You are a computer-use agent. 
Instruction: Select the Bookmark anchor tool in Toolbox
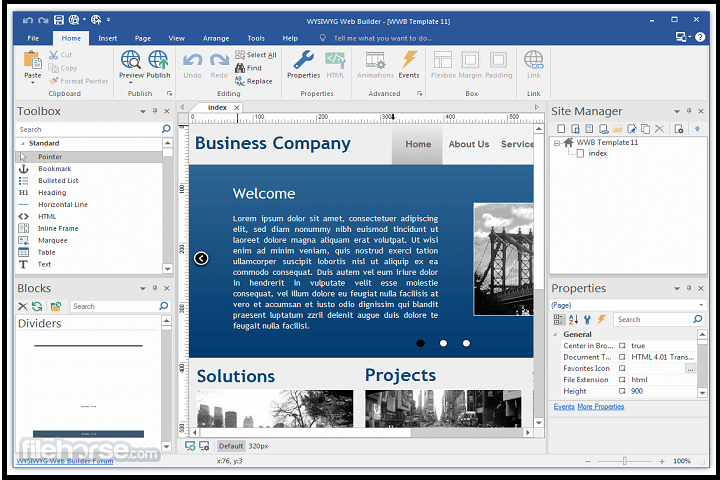click(x=24, y=169)
